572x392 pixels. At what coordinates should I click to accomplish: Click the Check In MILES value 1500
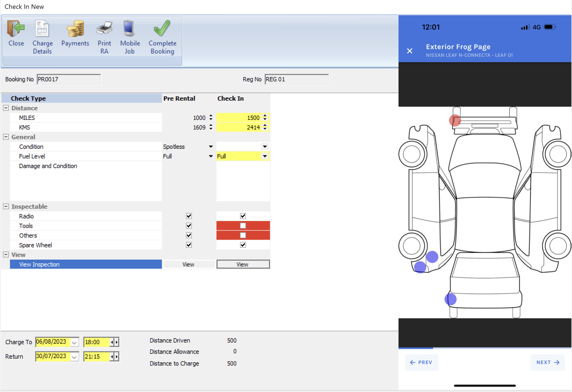pyautogui.click(x=253, y=118)
